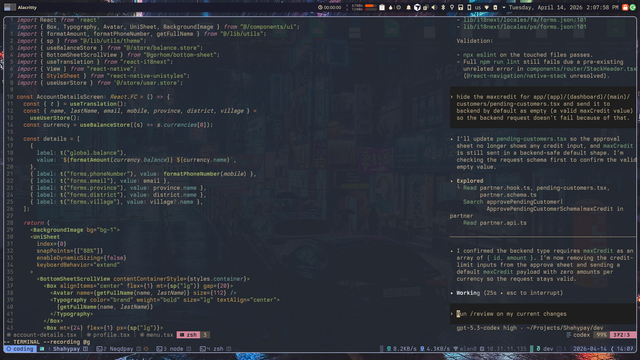Image resolution: width=640 pixels, height=360 pixels.
Task: Click 'label: t("forms.village")' code line
Action: (116, 202)
